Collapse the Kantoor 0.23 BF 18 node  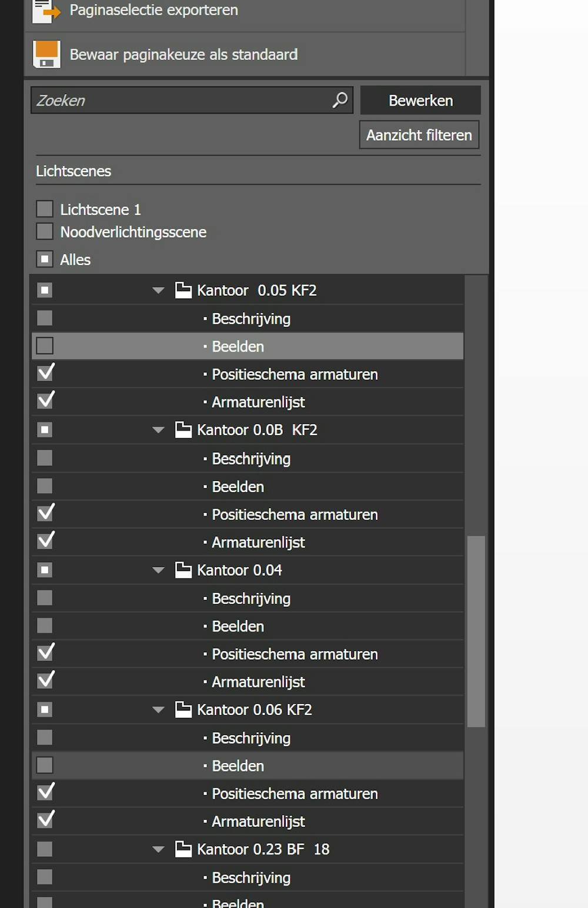point(158,849)
